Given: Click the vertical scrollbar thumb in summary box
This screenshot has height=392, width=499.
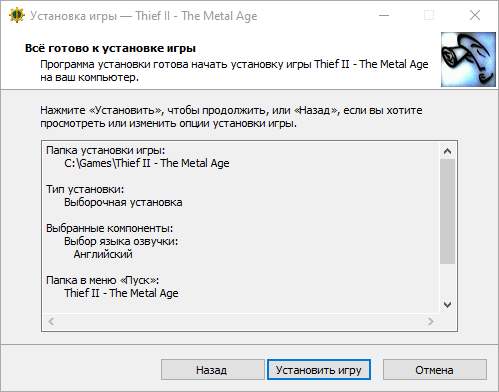Looking at the screenshot, I should [x=447, y=211].
